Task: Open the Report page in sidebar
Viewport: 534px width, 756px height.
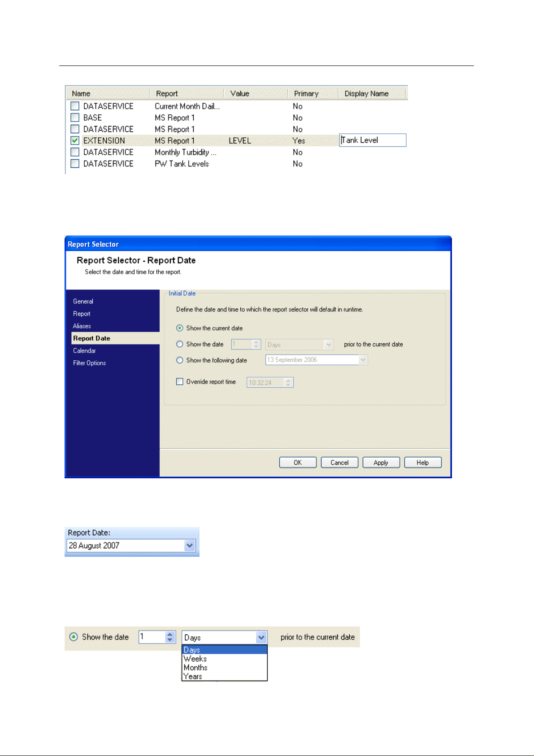Action: coord(82,314)
